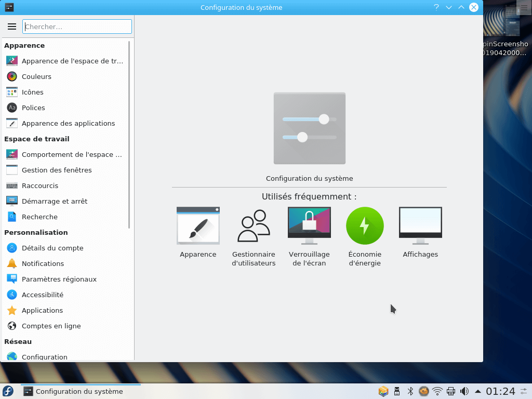Open Détails du compte
Image resolution: width=532 pixels, height=399 pixels.
coord(66,248)
